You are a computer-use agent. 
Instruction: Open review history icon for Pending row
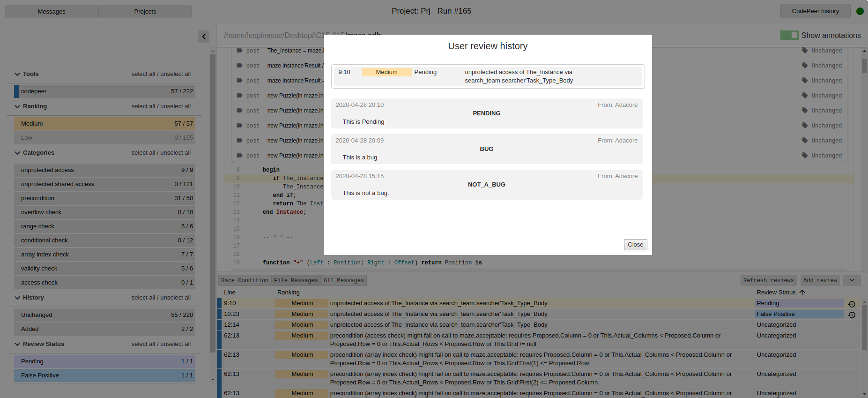(852, 304)
